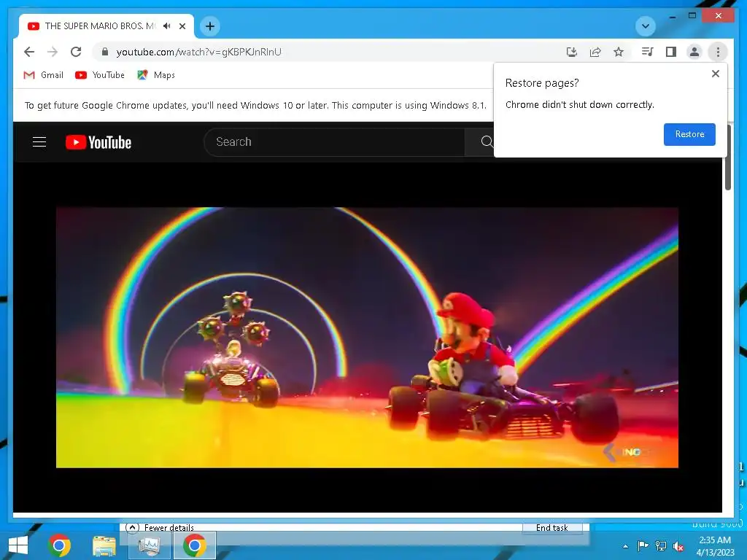Open a new tab with the plus button
Viewport: 747px width, 560px height.
[210, 26]
